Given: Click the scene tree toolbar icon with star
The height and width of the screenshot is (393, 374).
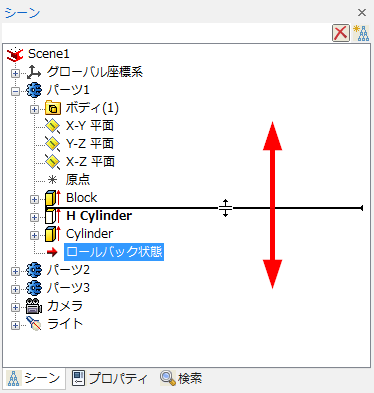Looking at the screenshot, I should coord(361,33).
